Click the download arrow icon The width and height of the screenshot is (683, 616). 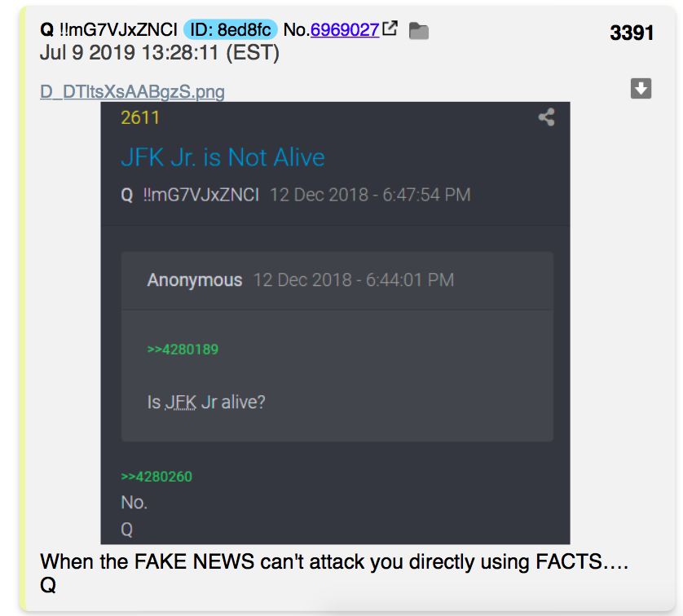click(641, 88)
